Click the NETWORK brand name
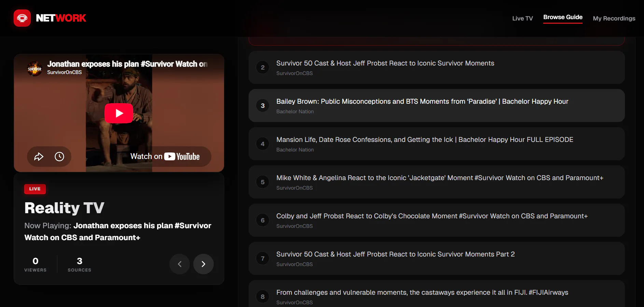The width and height of the screenshot is (644, 307). pos(61,18)
